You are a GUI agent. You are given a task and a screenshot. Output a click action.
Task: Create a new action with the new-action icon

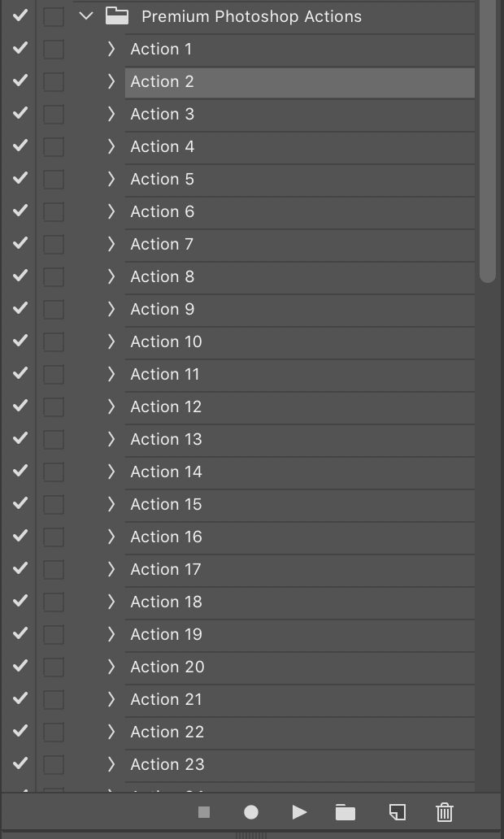pos(397,812)
